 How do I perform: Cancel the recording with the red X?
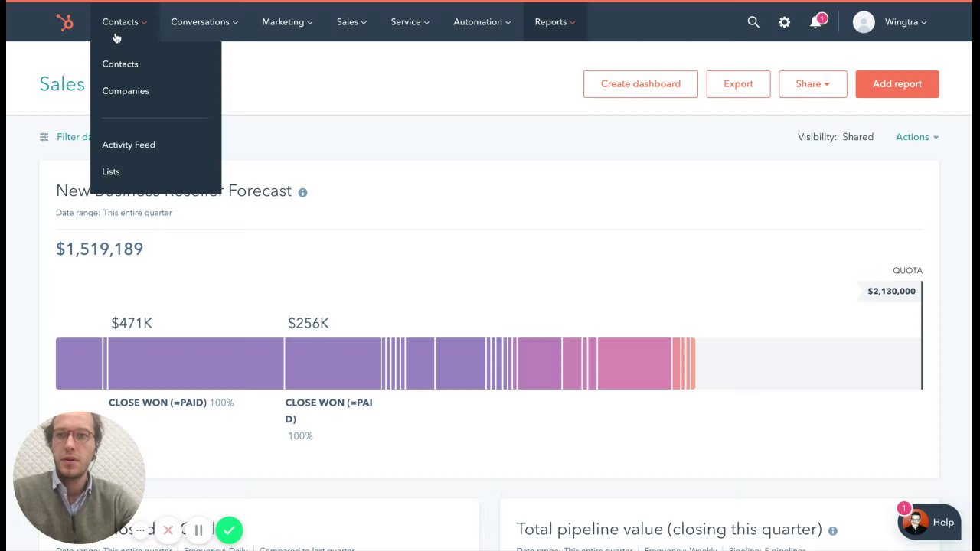pos(168,530)
